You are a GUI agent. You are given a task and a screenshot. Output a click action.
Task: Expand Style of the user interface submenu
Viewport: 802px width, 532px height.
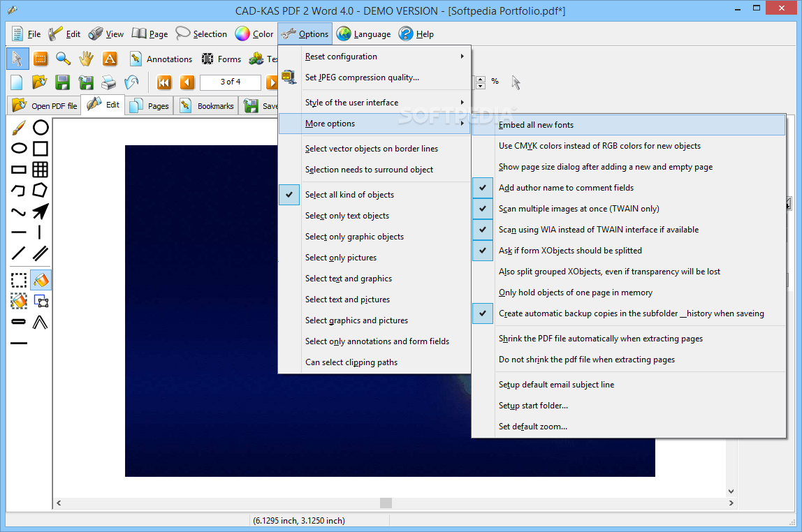tap(374, 102)
